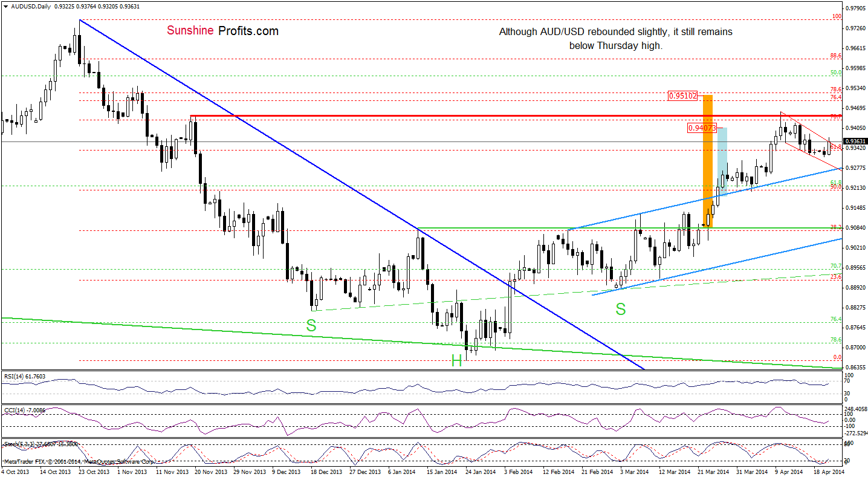Click the 0.90840 price axis value
868x477 pixels.
pyautogui.click(x=857, y=228)
